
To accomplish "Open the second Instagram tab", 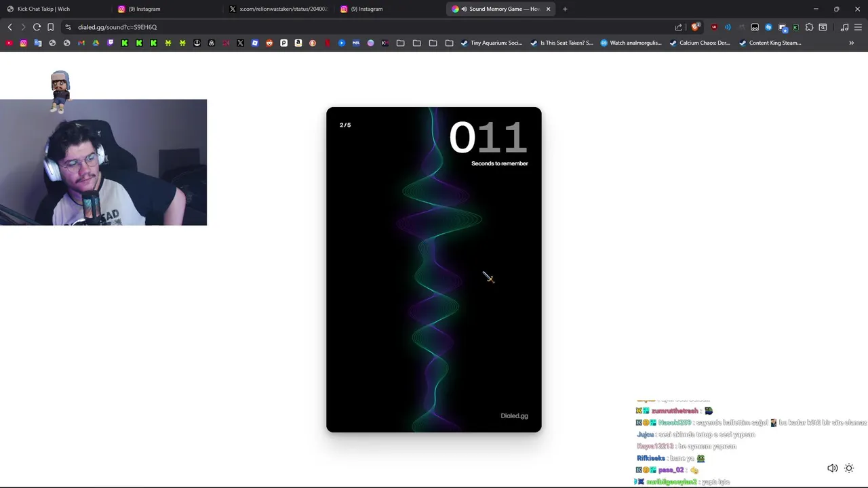I will [x=389, y=9].
